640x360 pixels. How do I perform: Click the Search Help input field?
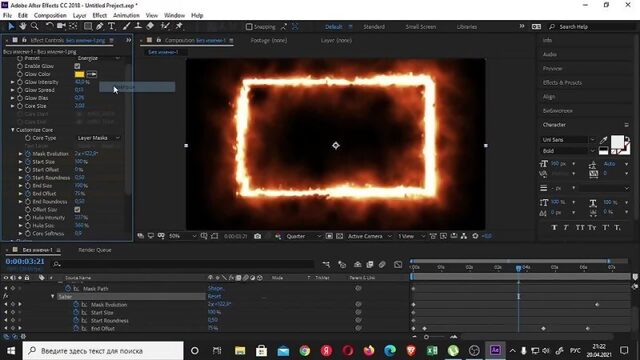592,27
